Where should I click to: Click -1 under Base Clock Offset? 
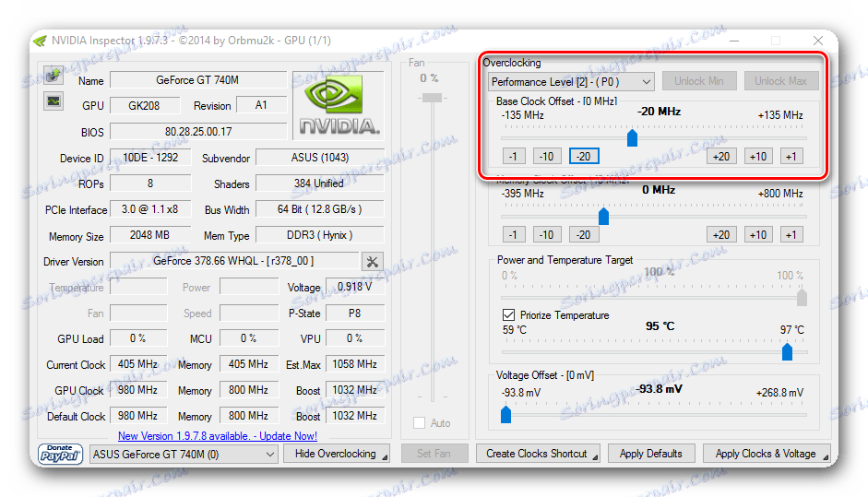point(514,157)
